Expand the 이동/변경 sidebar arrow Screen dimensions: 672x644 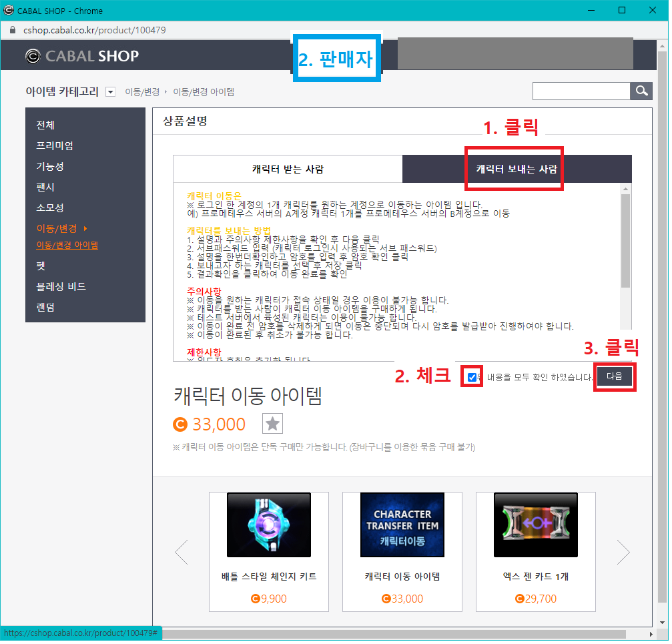[x=85, y=230]
